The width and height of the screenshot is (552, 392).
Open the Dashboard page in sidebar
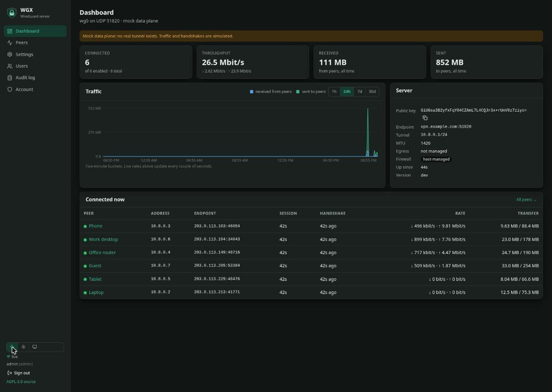tap(35, 31)
